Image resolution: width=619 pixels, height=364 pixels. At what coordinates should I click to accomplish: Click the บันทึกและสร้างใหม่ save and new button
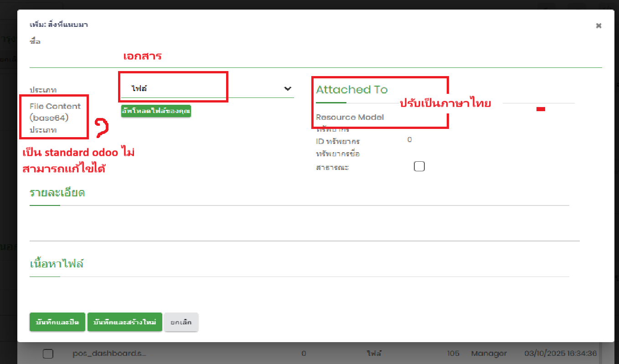[x=124, y=322]
